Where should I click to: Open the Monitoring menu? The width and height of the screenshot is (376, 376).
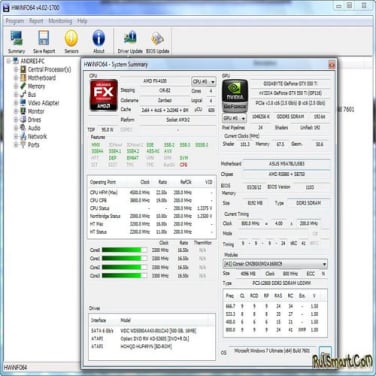click(x=60, y=21)
